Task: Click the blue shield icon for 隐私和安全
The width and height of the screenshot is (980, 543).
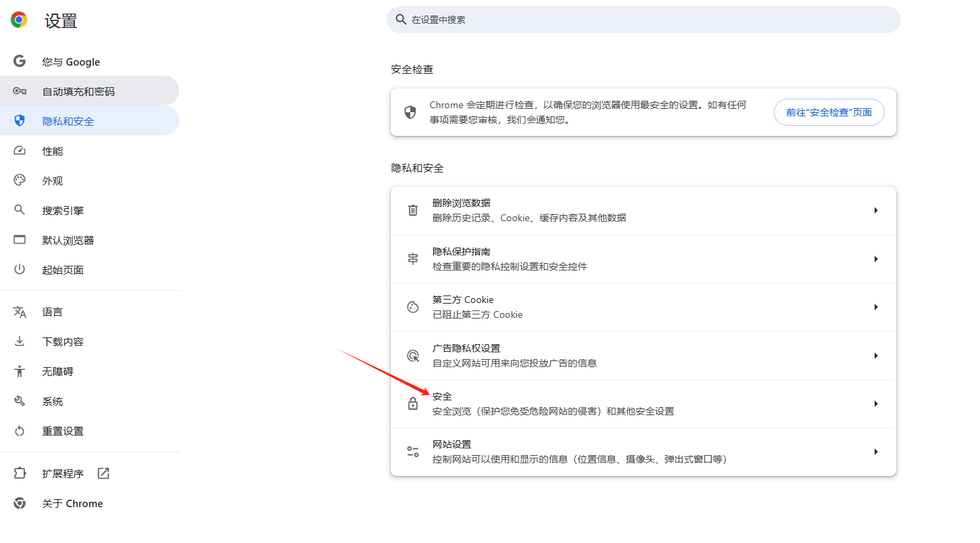Action: [20, 121]
